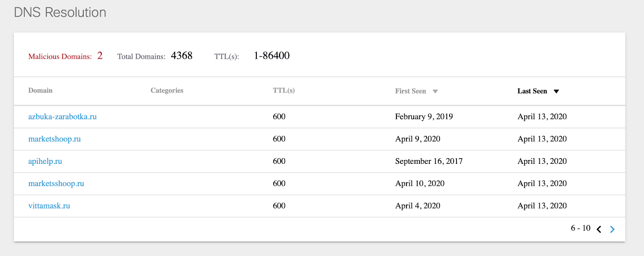
Task: Open vittamask.ru domain link
Action: click(49, 206)
